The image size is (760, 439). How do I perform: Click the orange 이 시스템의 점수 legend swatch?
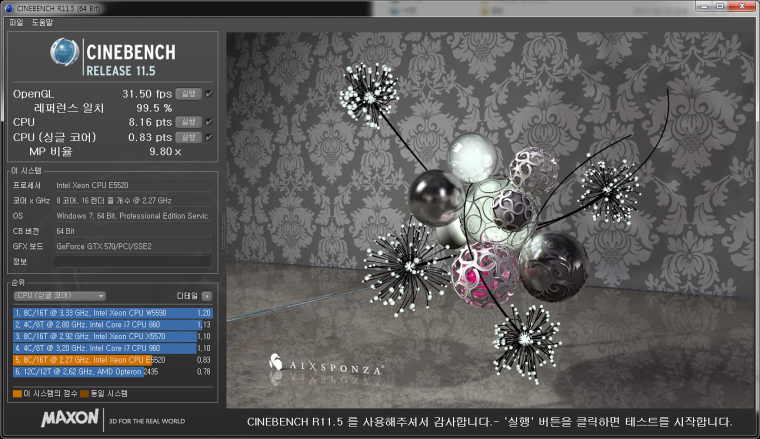click(x=17, y=393)
